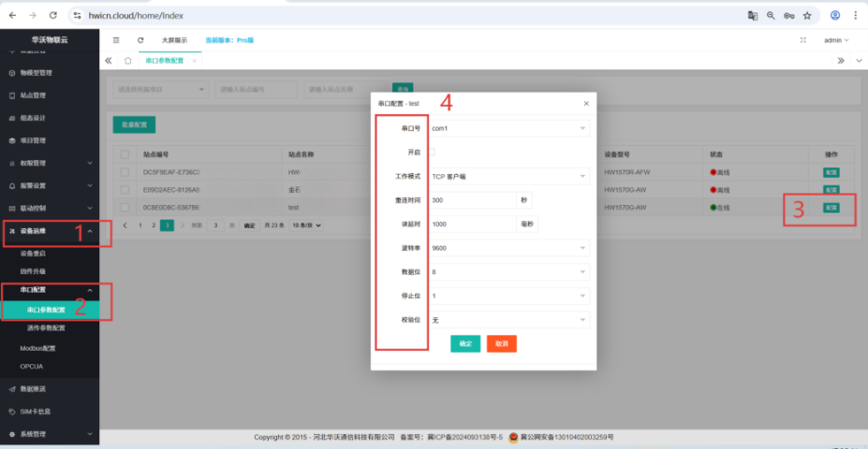Click the zoom magnifier icon in address bar
868x449 pixels.
pyautogui.click(x=771, y=16)
